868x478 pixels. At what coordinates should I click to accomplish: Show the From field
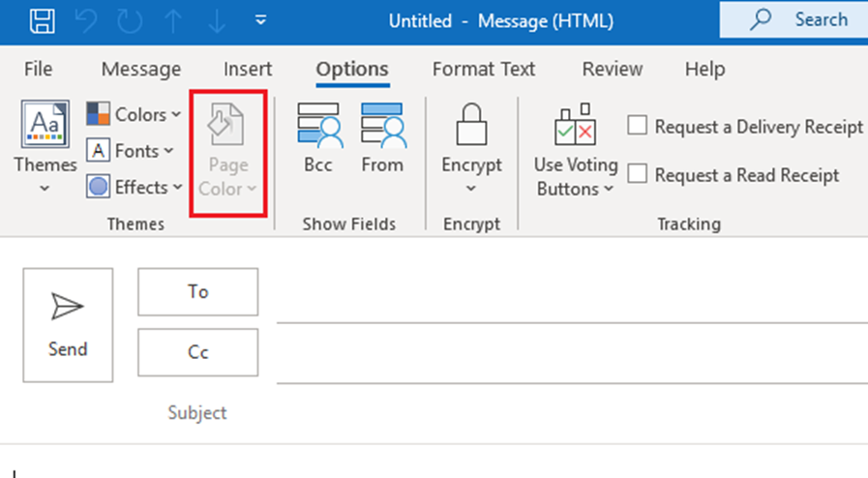tap(382, 138)
